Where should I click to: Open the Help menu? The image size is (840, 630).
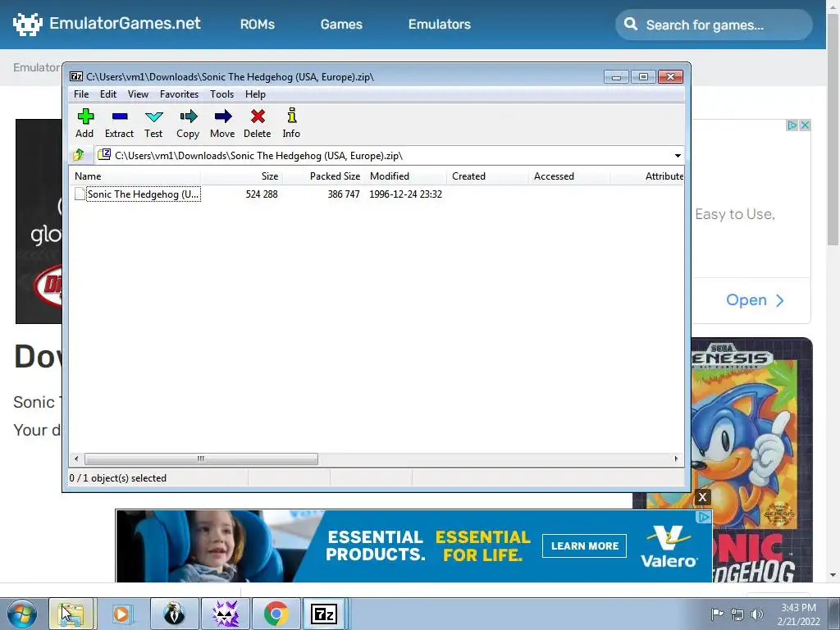pos(256,94)
